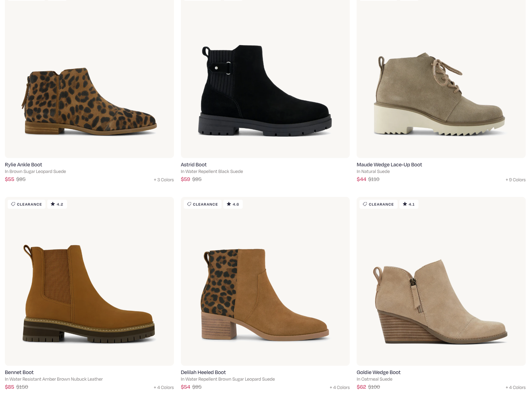Screen dimensions: 532x398
Task: Show +4 Colors for Goldie Wedge Boot
Action: 515,388
